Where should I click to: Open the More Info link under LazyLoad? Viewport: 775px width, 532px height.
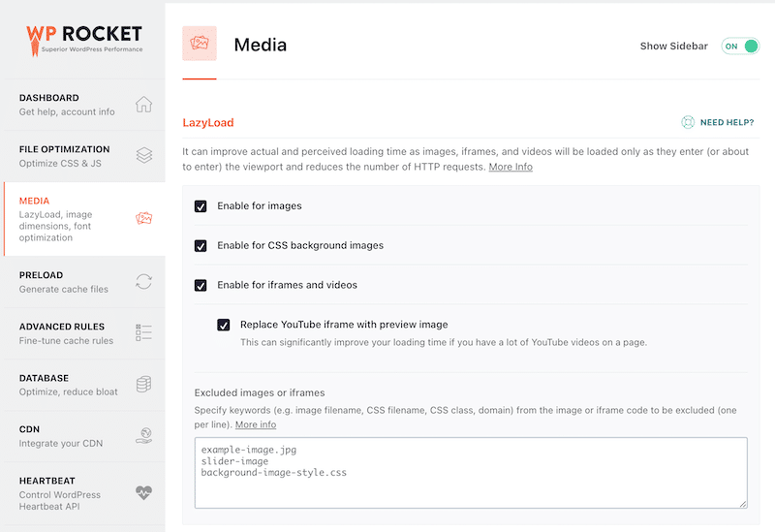[511, 167]
